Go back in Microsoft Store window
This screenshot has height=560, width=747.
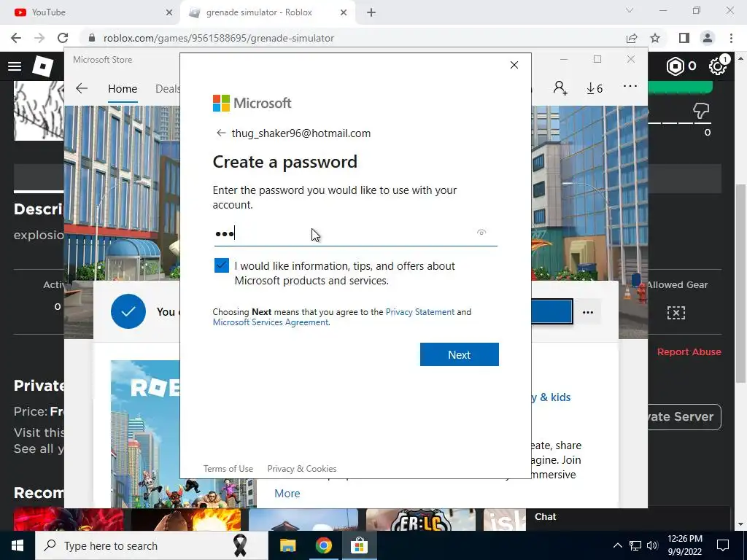tap(82, 88)
